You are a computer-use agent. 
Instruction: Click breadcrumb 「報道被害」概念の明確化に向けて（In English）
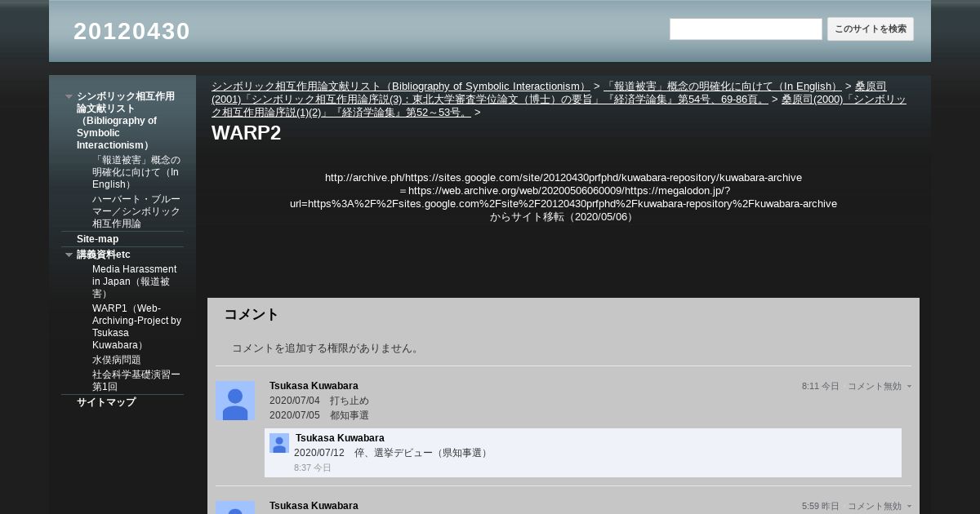pyautogui.click(x=722, y=86)
